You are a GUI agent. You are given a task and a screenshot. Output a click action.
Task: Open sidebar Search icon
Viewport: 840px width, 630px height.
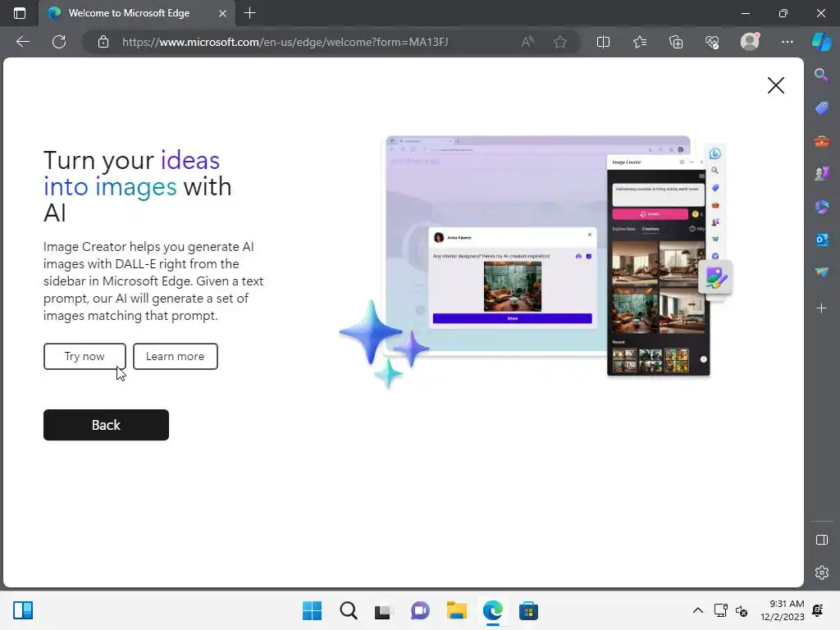tap(821, 75)
